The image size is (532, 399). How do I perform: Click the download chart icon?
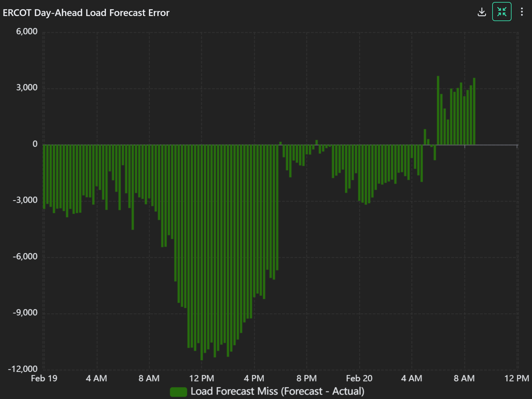(x=481, y=12)
